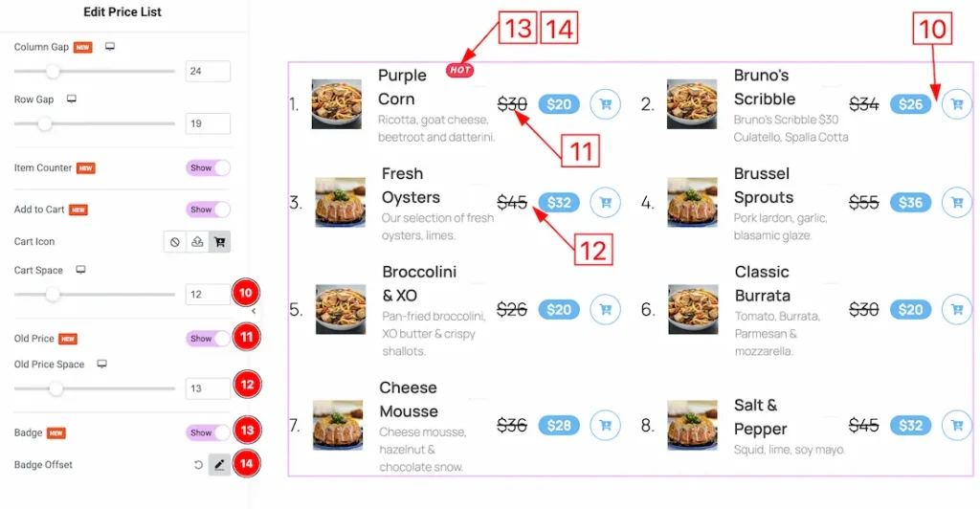This screenshot has height=509, width=980.
Task: Click the Classic Burrata food thumbnail
Action: (693, 308)
